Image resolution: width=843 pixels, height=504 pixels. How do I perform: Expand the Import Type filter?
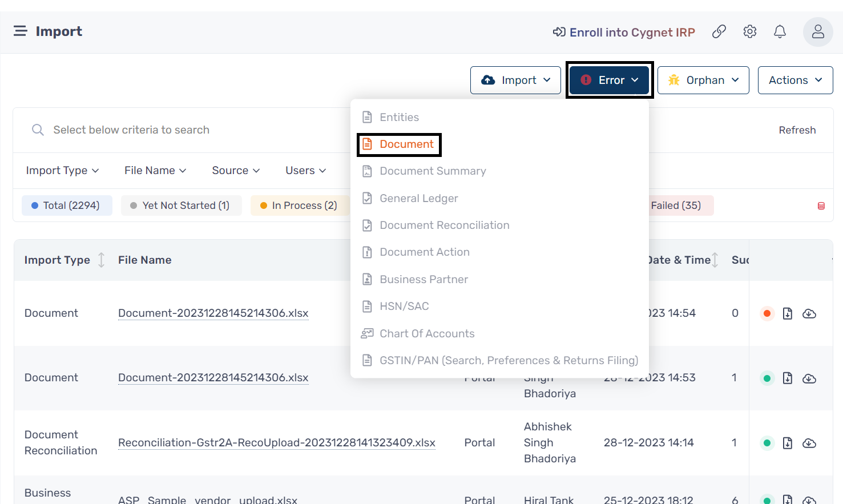click(x=62, y=171)
